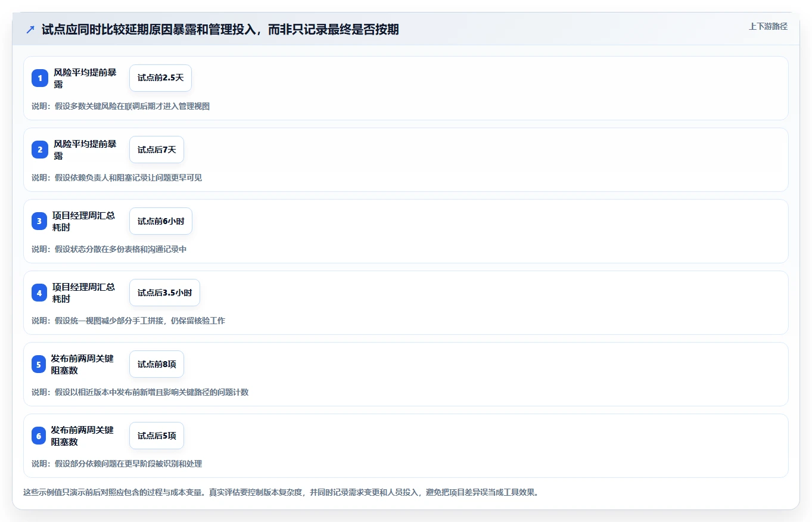Select the step 3 number badge
The image size is (812, 522).
[x=39, y=221]
